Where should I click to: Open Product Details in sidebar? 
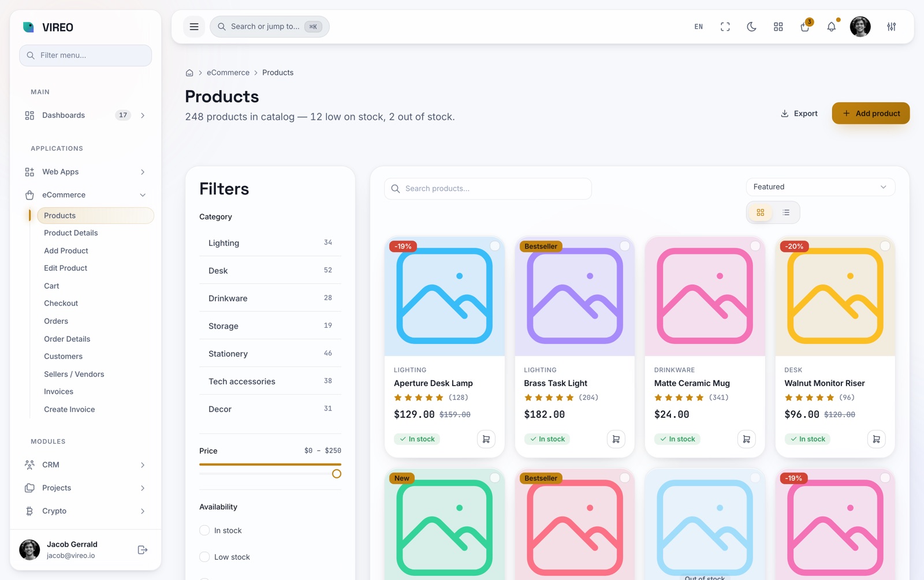71,233
